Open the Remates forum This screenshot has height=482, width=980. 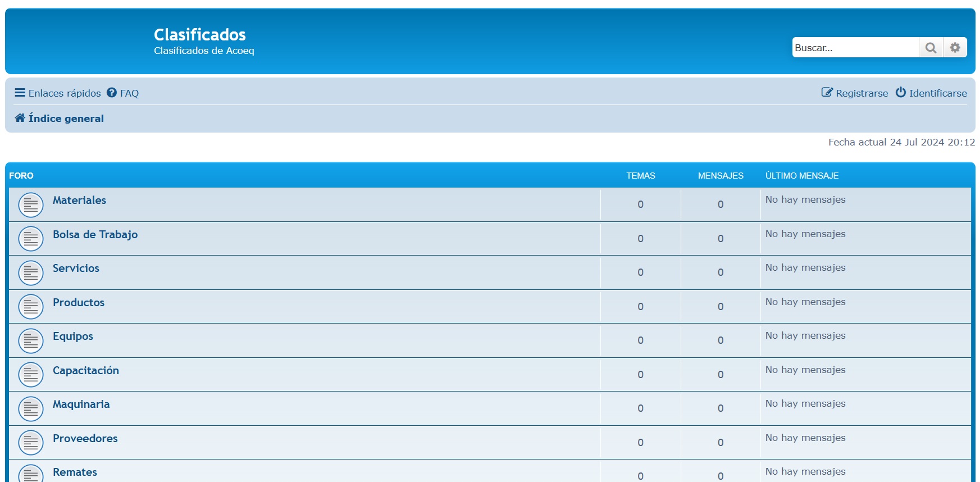click(x=75, y=472)
